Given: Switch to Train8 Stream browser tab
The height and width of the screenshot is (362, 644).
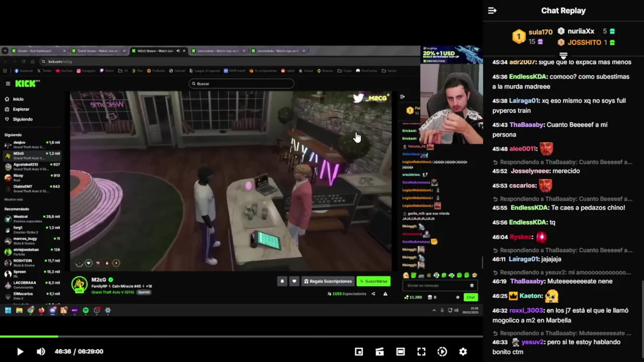Looking at the screenshot, I should click(x=98, y=51).
